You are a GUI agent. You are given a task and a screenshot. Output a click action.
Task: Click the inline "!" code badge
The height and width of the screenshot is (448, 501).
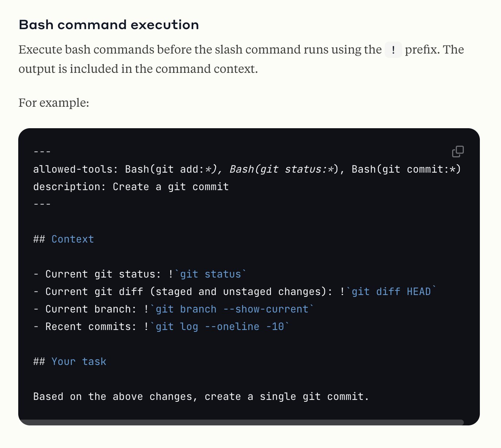coord(393,50)
